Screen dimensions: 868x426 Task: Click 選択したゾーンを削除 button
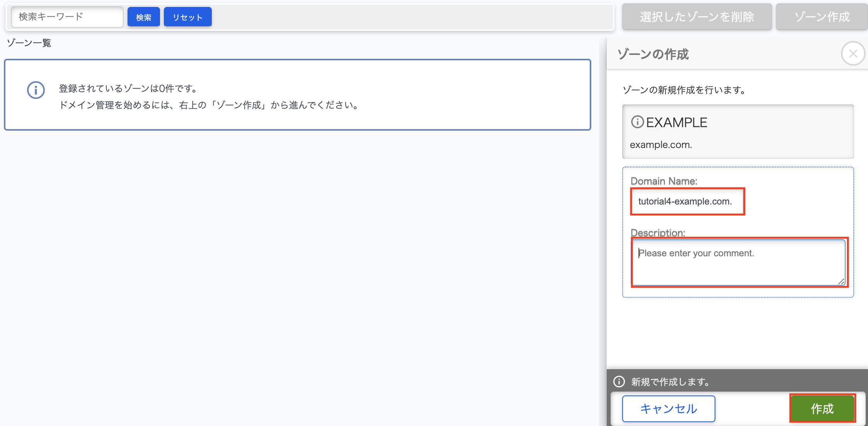coord(696,17)
